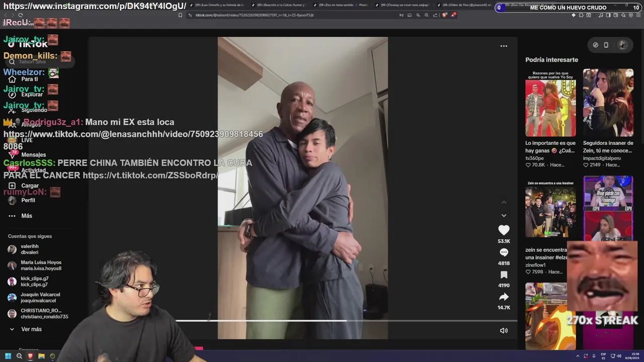Click the round coin icon left of the phone icon
This screenshot has height=362, width=644.
click(595, 45)
